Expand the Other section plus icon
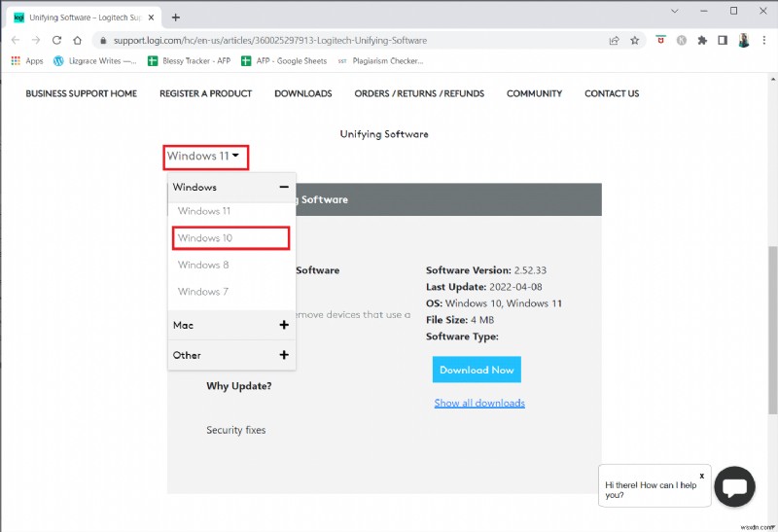 [x=284, y=355]
